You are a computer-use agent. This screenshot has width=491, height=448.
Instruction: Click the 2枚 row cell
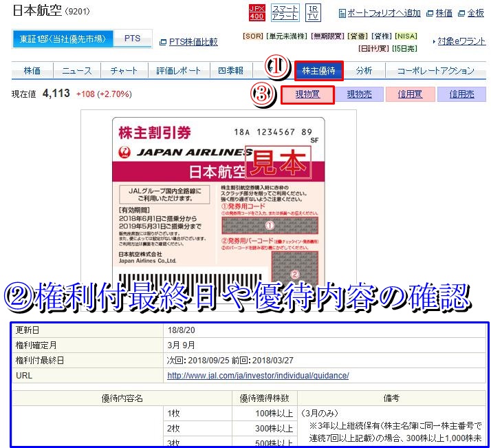197,429
